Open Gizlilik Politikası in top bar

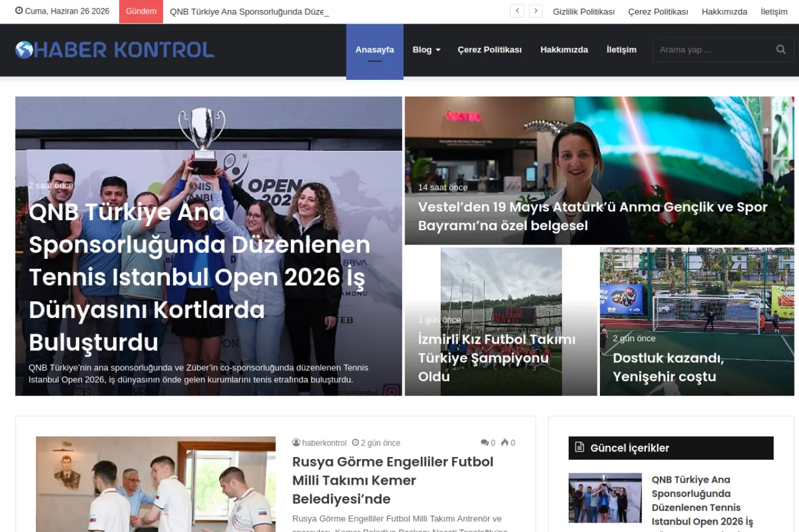[x=584, y=12]
